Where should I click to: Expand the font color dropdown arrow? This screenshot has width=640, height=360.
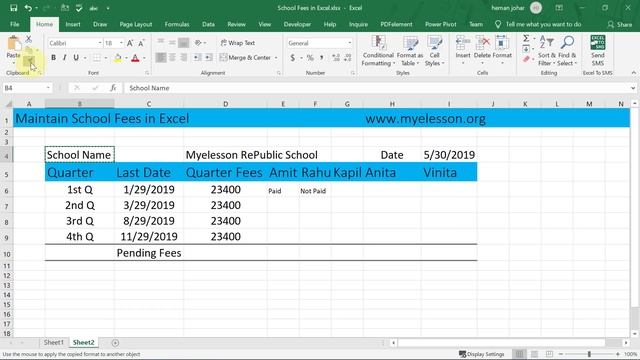click(x=144, y=58)
